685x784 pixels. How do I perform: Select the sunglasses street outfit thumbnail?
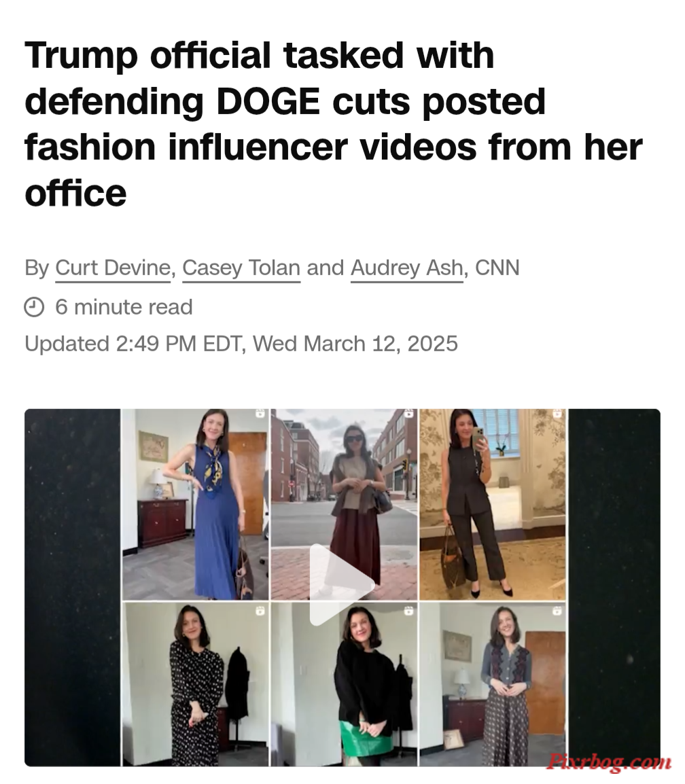coord(344,505)
